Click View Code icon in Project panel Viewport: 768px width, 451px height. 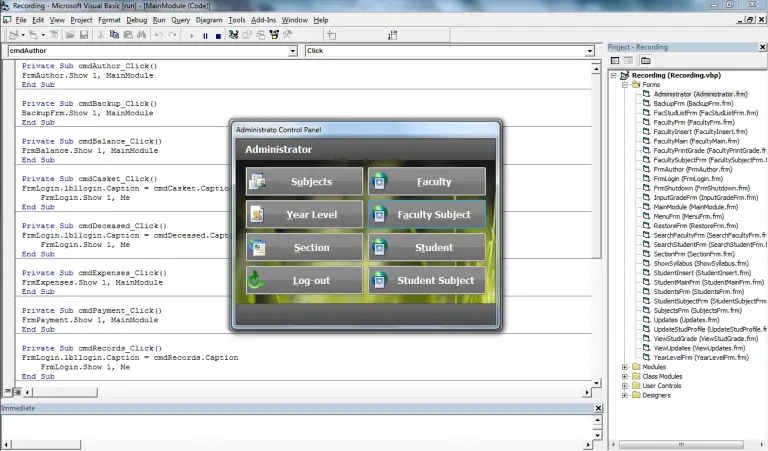click(615, 60)
